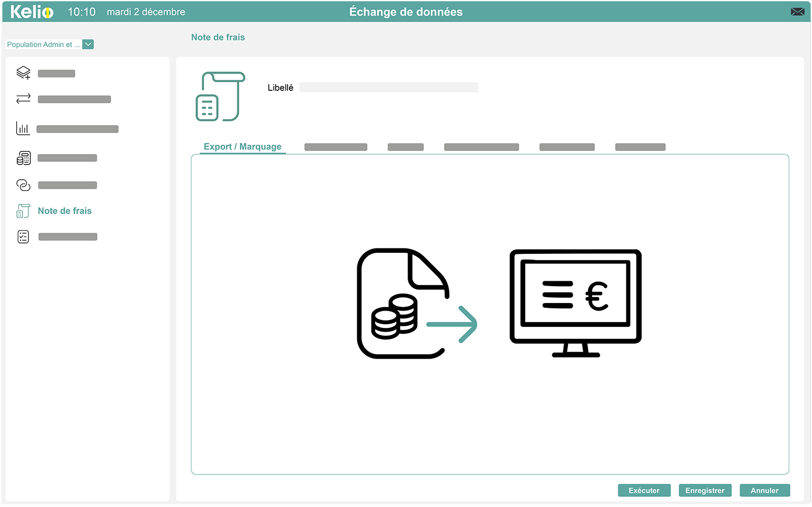Click the Exécuter button
Viewport: 812px width, 507px height.
pos(644,490)
